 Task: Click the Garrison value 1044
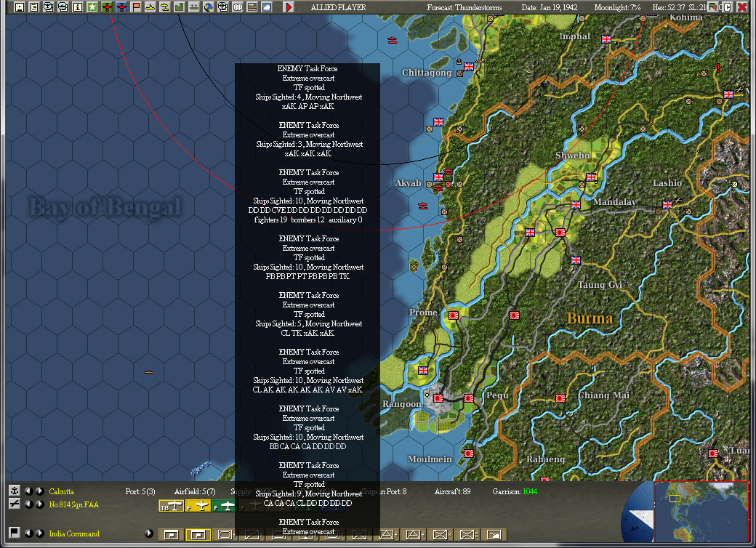tap(529, 491)
